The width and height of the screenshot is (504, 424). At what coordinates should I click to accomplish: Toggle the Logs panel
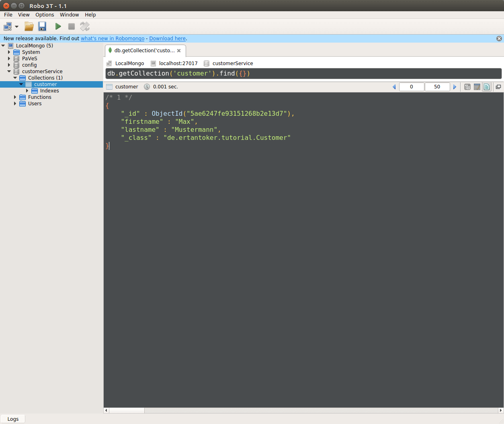[x=13, y=418]
